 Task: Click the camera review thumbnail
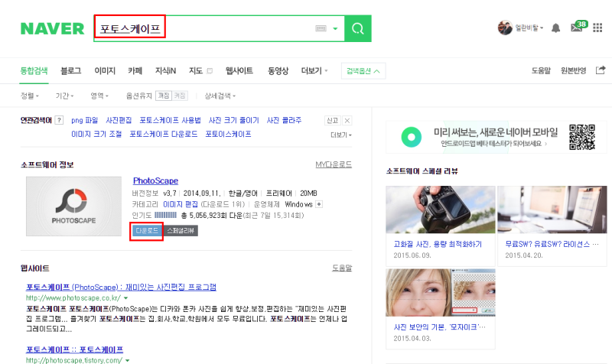click(x=441, y=210)
